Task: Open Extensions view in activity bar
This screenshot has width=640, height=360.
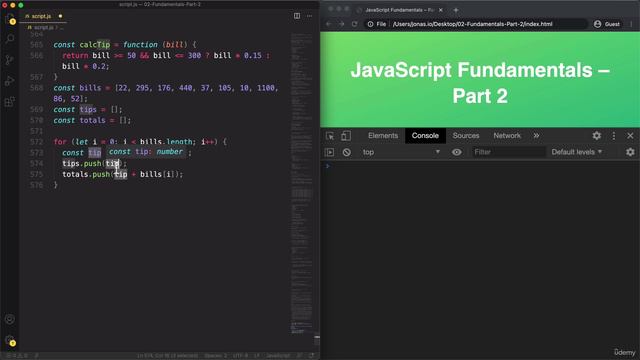Action: (10, 102)
